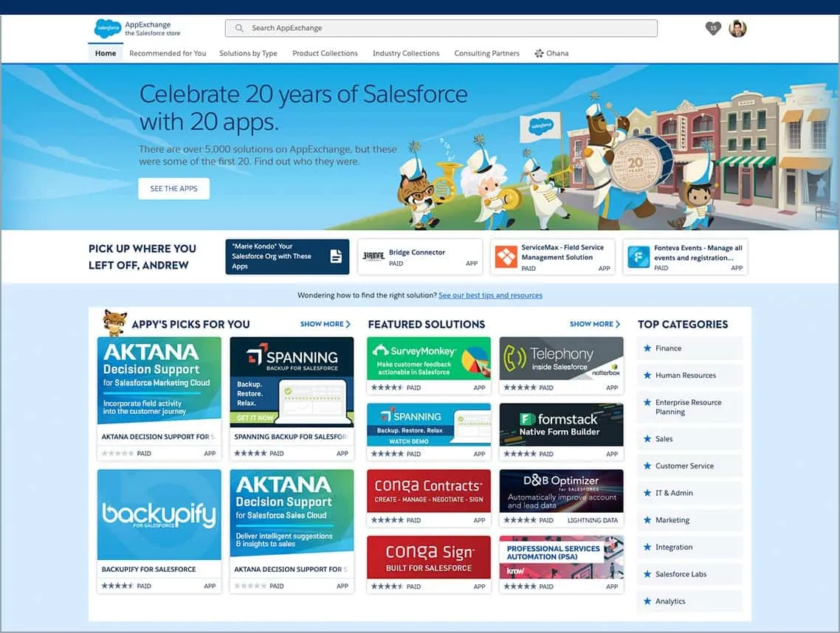Go to the Ohana tab

click(552, 53)
